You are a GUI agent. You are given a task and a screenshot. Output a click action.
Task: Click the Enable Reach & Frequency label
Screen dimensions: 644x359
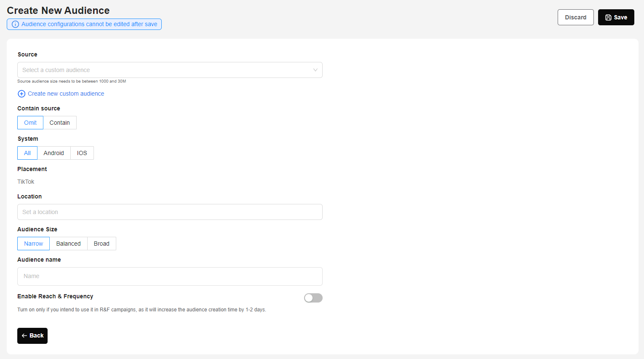click(x=55, y=296)
